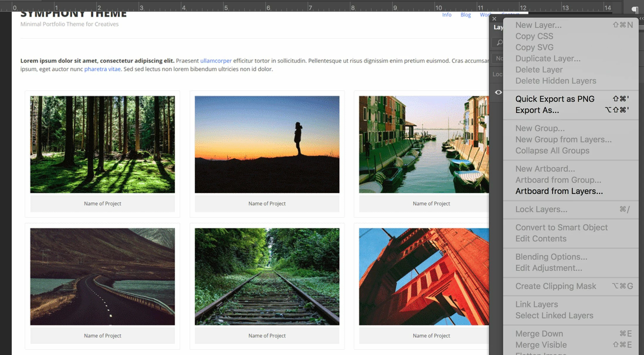644x355 pixels.
Task: Choose Artboard from Layers... option
Action: 559,191
